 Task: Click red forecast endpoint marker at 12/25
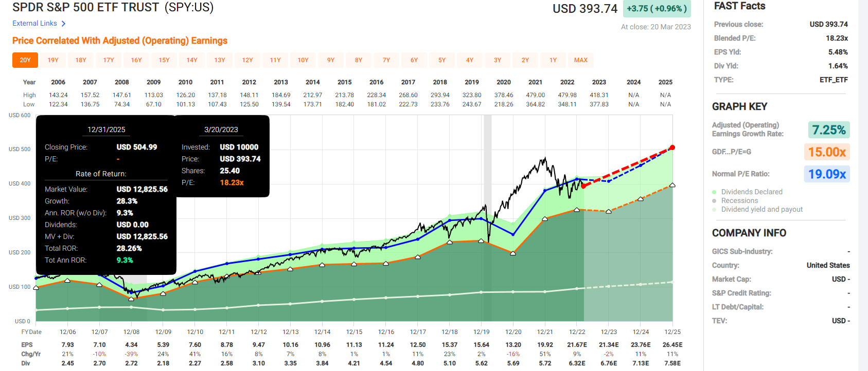click(x=672, y=147)
